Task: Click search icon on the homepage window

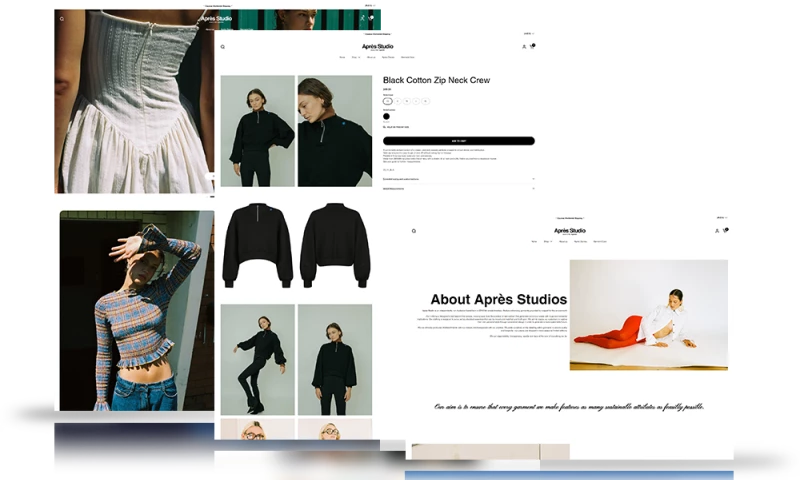Action: click(x=62, y=19)
